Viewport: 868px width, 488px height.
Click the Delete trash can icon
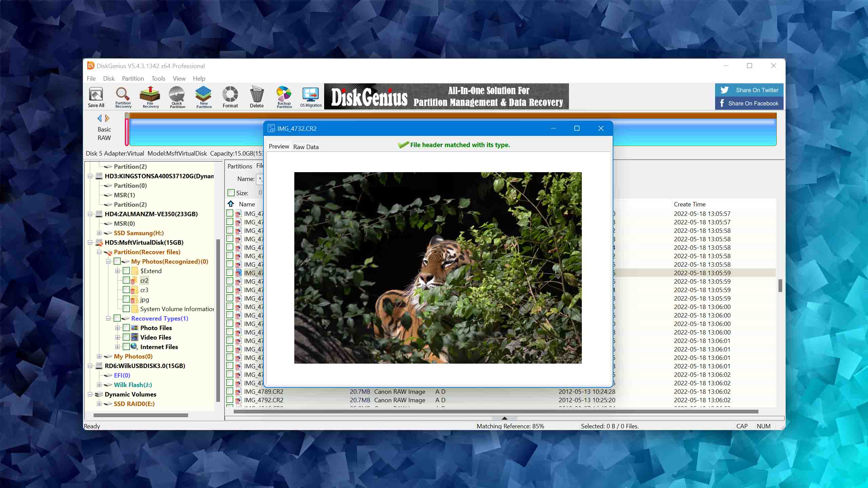pos(257,97)
